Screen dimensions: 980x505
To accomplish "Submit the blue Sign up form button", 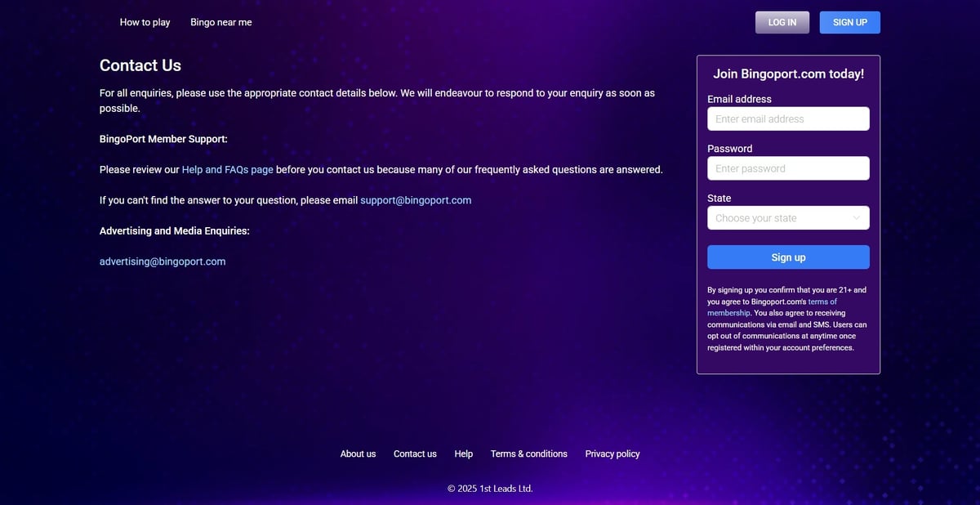I will click(x=788, y=257).
